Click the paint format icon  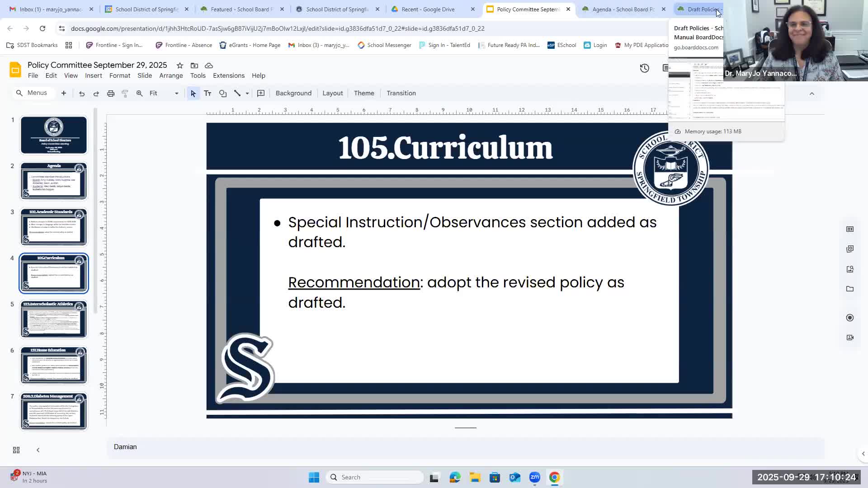point(125,94)
